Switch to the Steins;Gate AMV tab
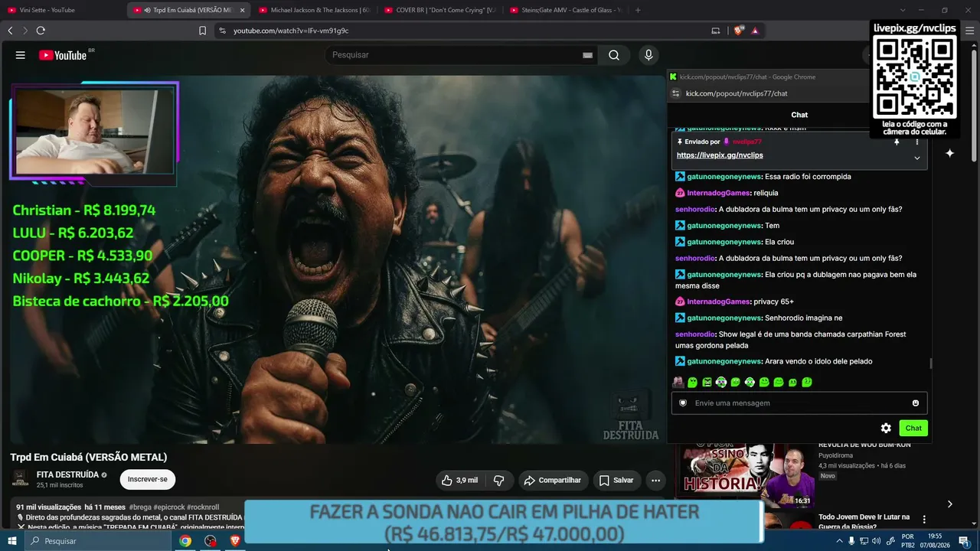Screen dimensions: 980x551 tap(565, 10)
